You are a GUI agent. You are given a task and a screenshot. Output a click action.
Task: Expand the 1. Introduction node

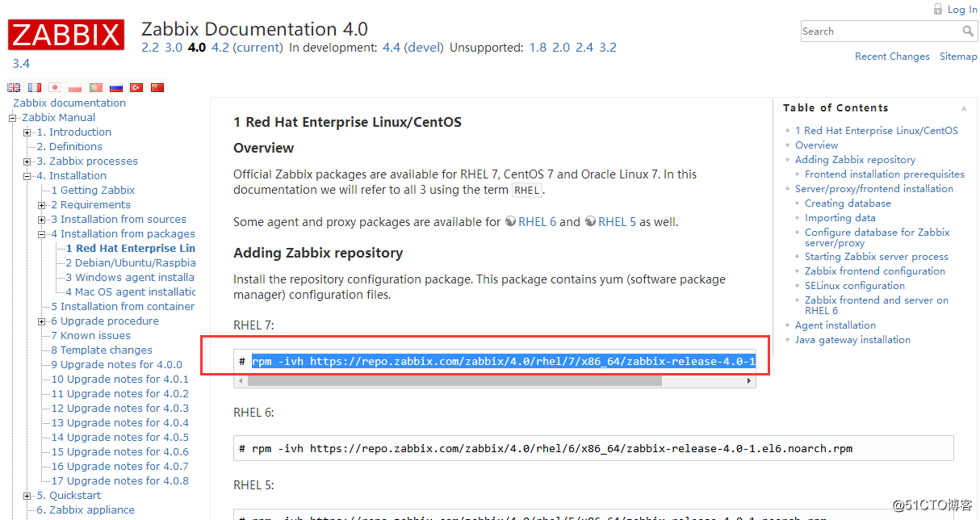[x=27, y=132]
